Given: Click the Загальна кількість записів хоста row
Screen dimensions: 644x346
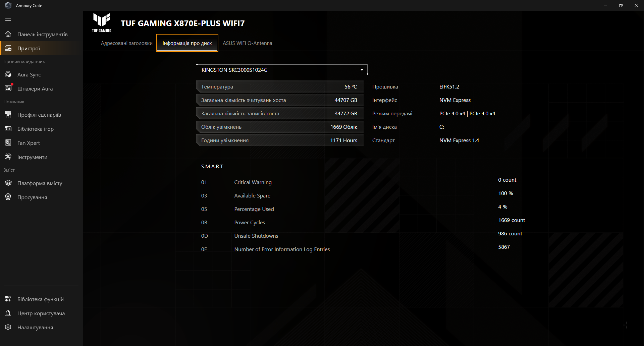Looking at the screenshot, I should tap(279, 113).
